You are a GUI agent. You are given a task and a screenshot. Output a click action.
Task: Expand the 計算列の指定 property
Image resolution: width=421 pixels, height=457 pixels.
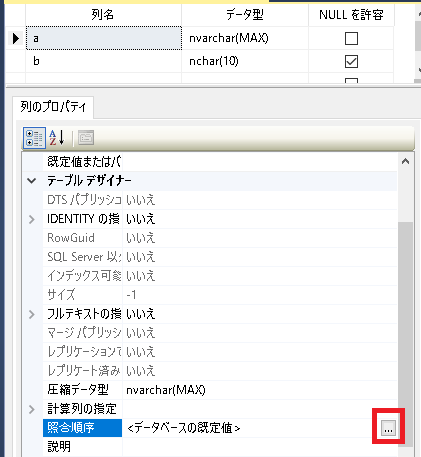(32, 409)
